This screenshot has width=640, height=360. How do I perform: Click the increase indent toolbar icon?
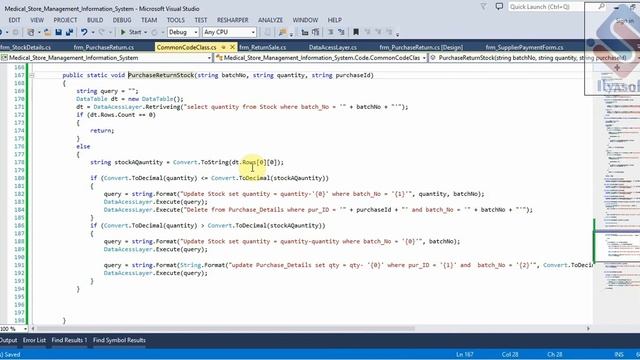(x=315, y=32)
